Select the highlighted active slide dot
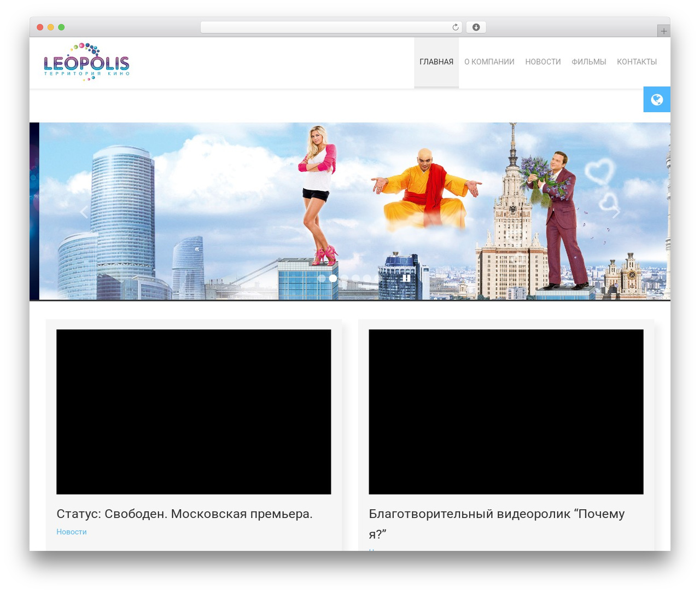700x593 pixels. coord(333,278)
